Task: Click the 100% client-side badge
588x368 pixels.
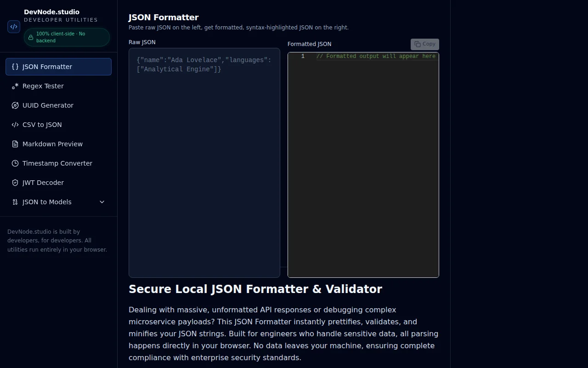Action: point(67,37)
